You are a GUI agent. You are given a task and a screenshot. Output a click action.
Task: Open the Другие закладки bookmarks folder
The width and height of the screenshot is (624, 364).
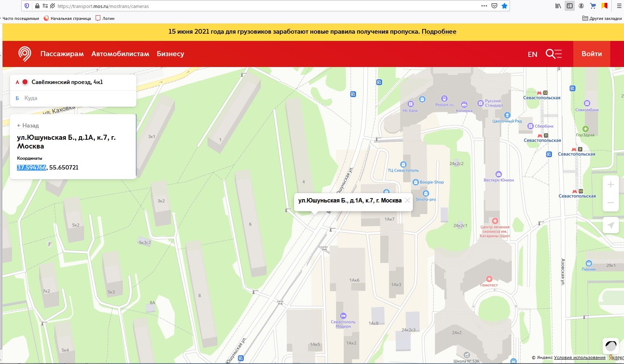pyautogui.click(x=602, y=18)
